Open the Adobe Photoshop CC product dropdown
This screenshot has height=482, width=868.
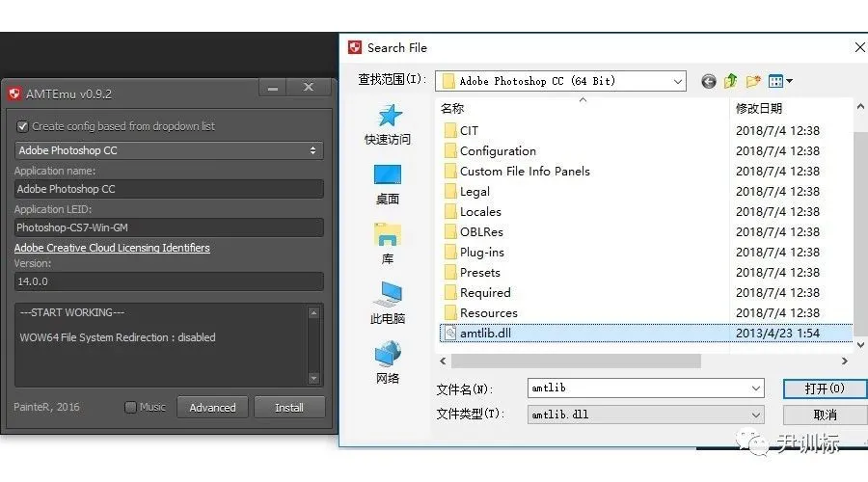coord(169,150)
